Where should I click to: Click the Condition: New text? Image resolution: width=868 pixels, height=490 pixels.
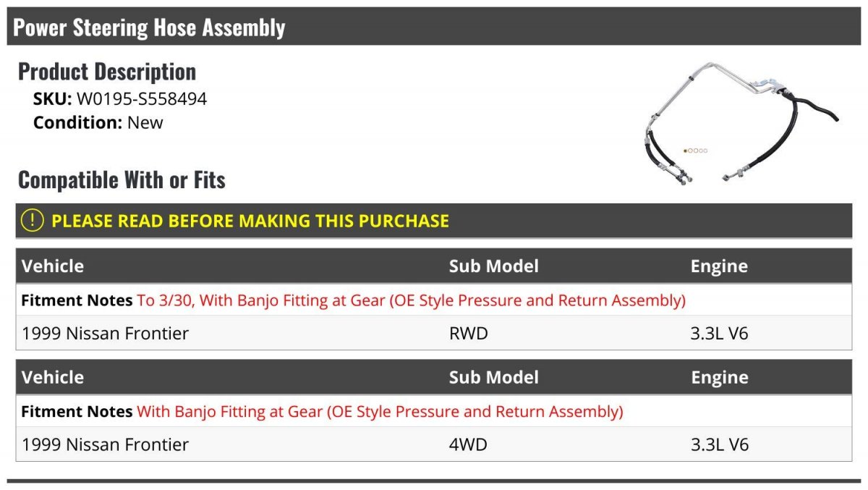(98, 122)
